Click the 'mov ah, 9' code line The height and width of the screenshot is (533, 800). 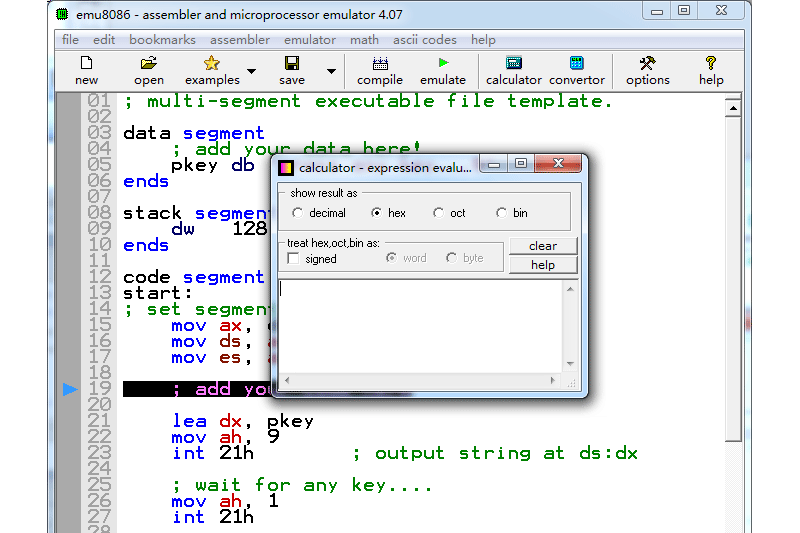[225, 437]
